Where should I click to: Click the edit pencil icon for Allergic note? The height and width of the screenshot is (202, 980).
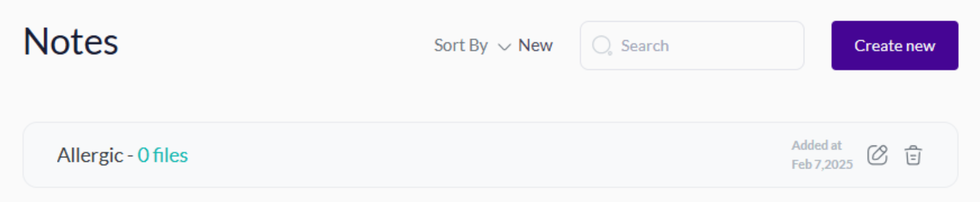pyautogui.click(x=877, y=155)
